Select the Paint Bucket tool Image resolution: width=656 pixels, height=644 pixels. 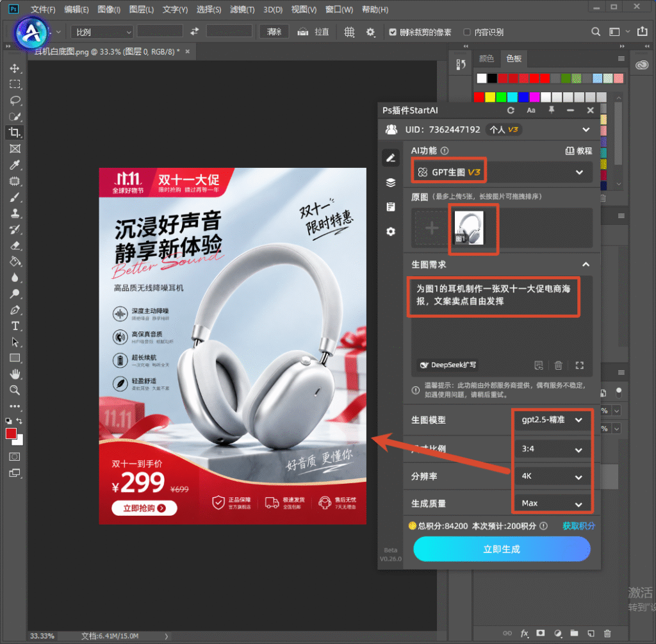[15, 261]
